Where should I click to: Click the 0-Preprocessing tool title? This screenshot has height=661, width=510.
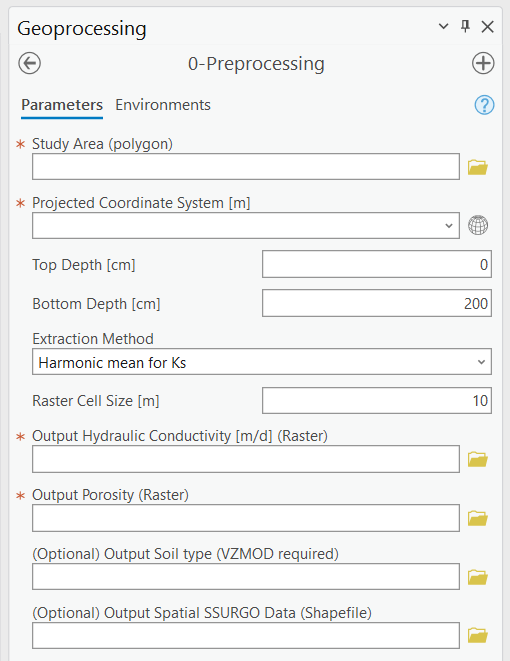tap(256, 64)
